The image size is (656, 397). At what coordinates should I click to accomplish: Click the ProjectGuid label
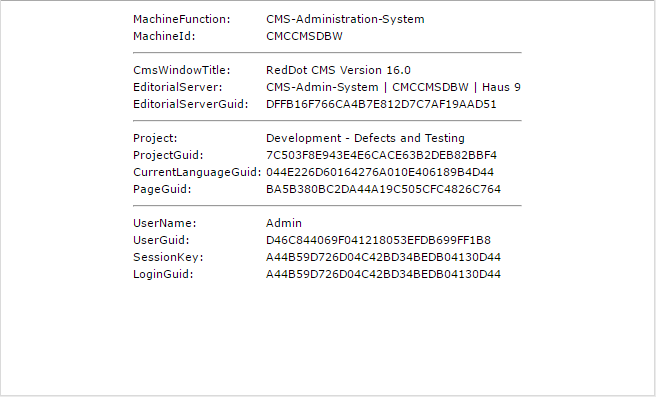(168, 155)
